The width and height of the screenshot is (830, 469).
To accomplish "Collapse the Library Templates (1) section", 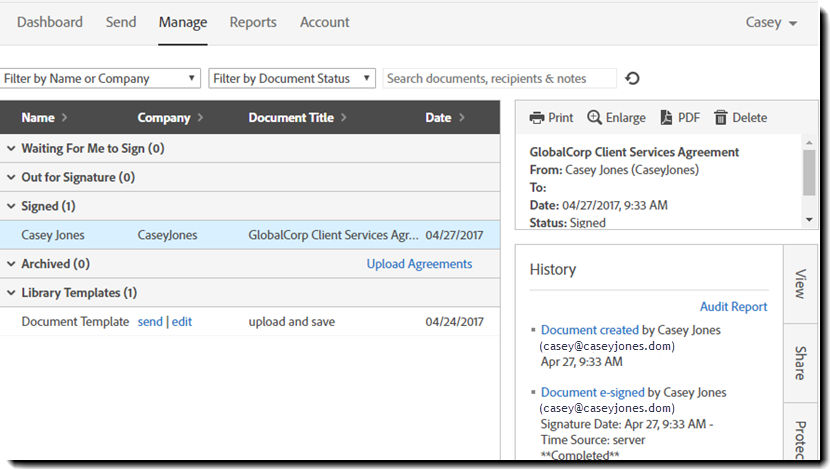I will tap(11, 293).
